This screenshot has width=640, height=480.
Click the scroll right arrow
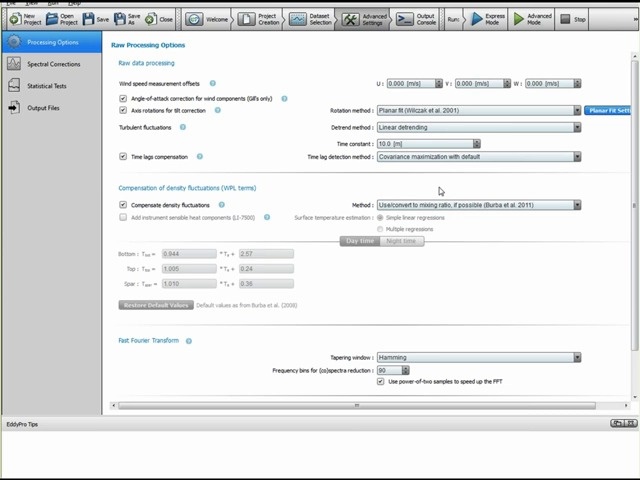626,405
